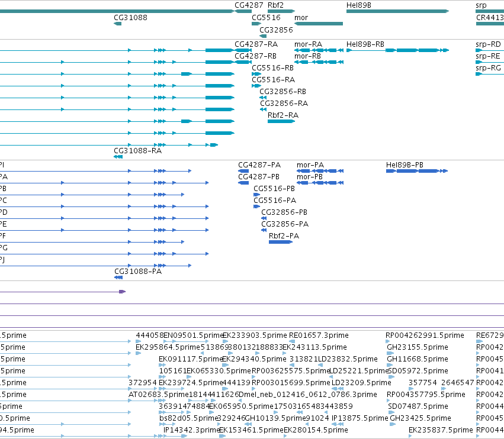Viewport: 504px width, 439px height.
Task: Open the Hel89B gene label
Action: (359, 5)
